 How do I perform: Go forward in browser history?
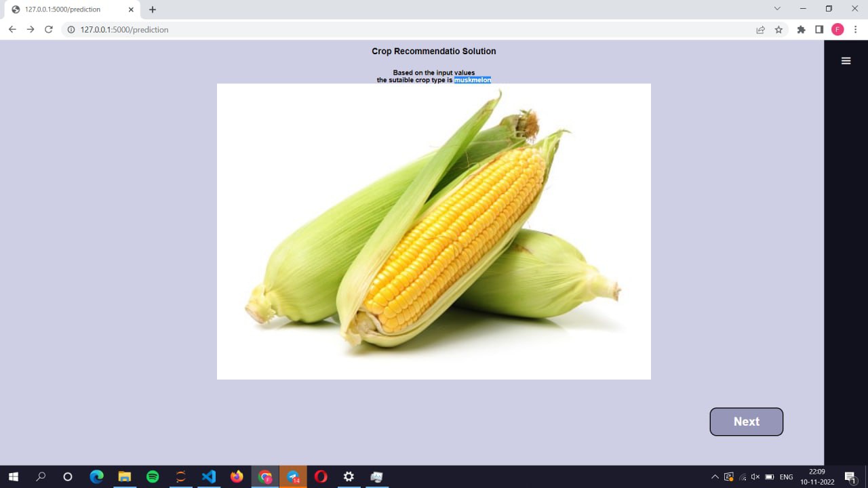click(31, 30)
